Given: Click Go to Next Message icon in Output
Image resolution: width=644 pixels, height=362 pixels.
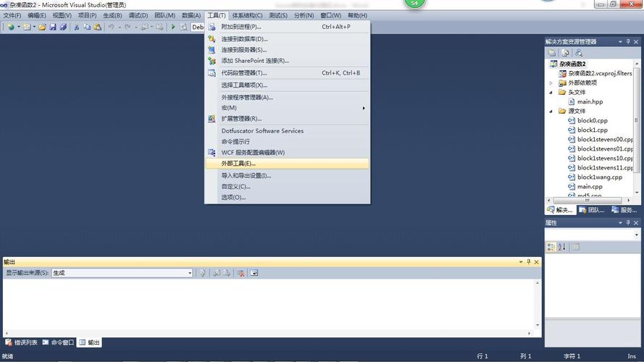Looking at the screenshot, I should [227, 273].
